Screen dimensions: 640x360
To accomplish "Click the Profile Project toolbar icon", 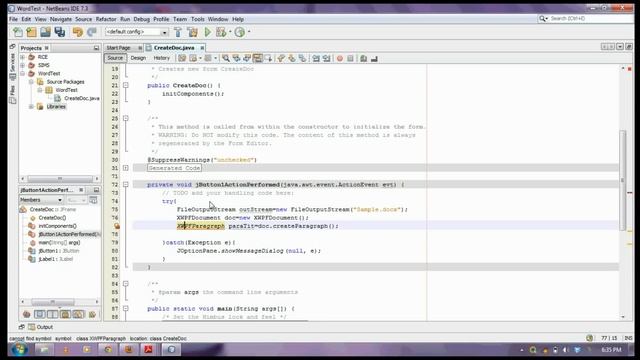I will click(240, 32).
